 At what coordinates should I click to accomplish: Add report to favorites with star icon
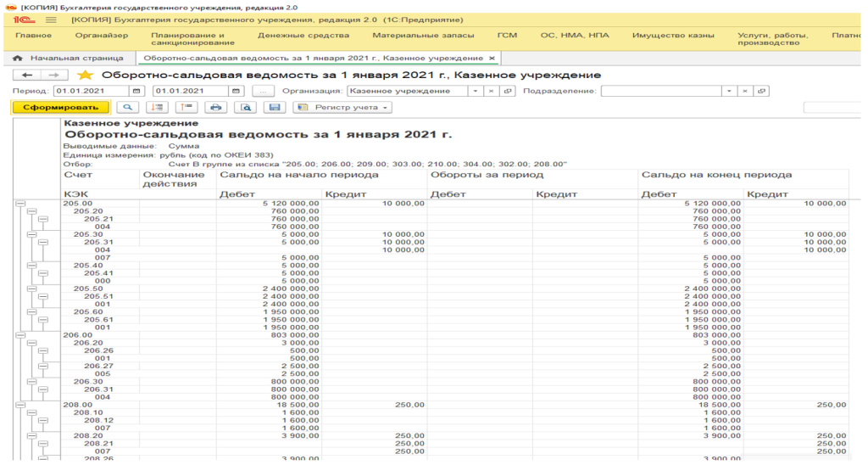(85, 76)
